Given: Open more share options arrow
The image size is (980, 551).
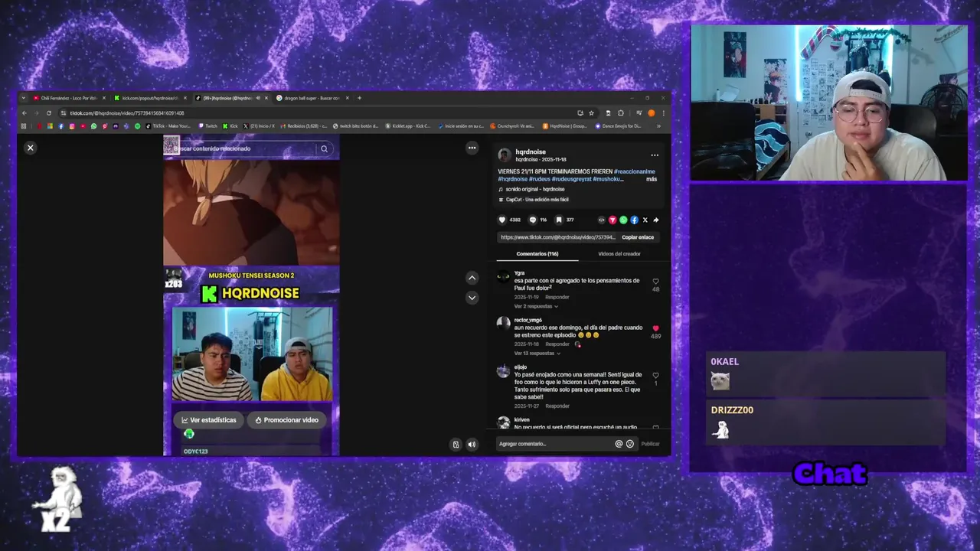Looking at the screenshot, I should point(655,220).
